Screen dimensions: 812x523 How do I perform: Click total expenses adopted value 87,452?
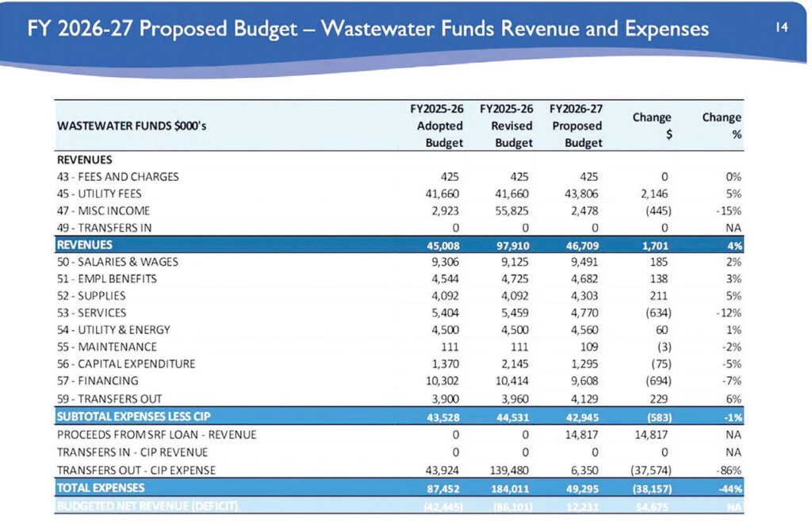(x=442, y=490)
